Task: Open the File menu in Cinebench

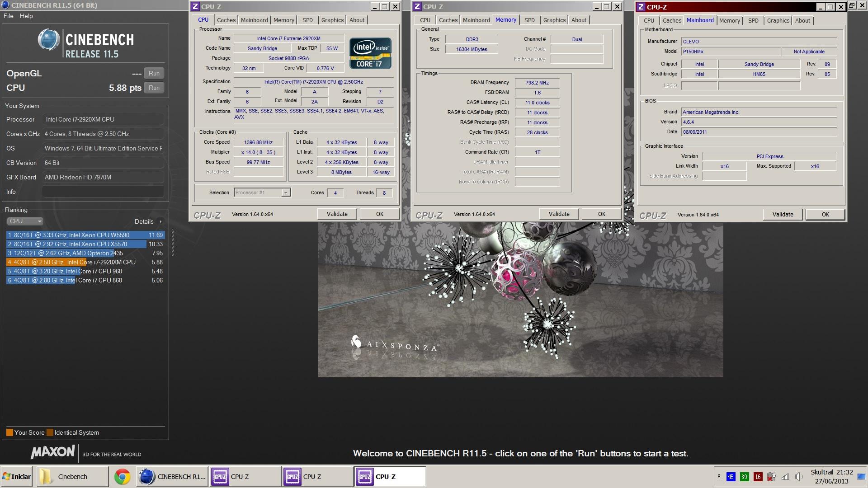Action: click(9, 16)
